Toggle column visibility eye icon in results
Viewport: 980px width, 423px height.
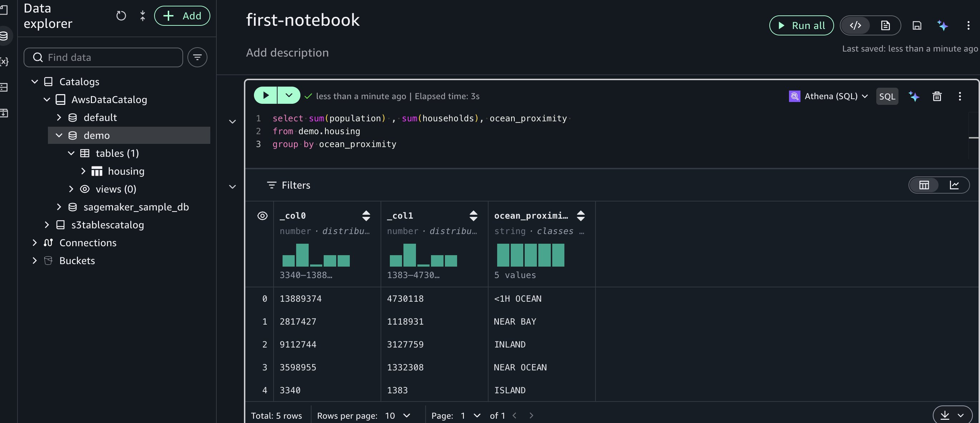point(263,216)
